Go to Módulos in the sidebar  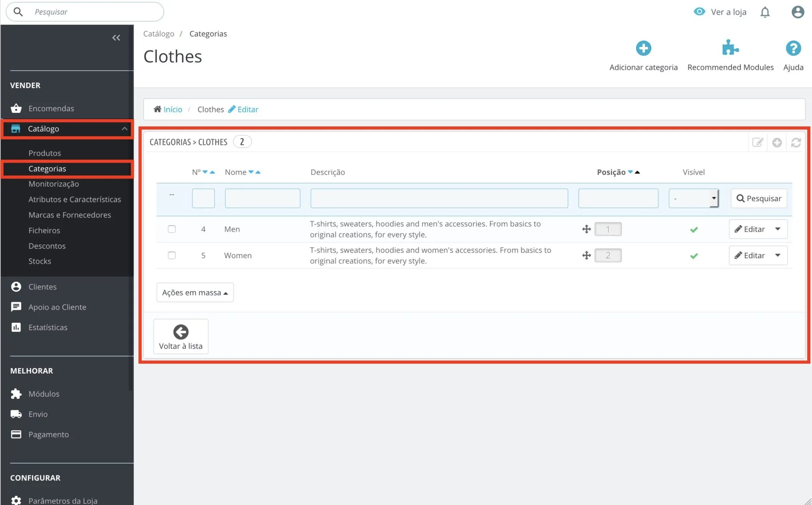click(44, 394)
